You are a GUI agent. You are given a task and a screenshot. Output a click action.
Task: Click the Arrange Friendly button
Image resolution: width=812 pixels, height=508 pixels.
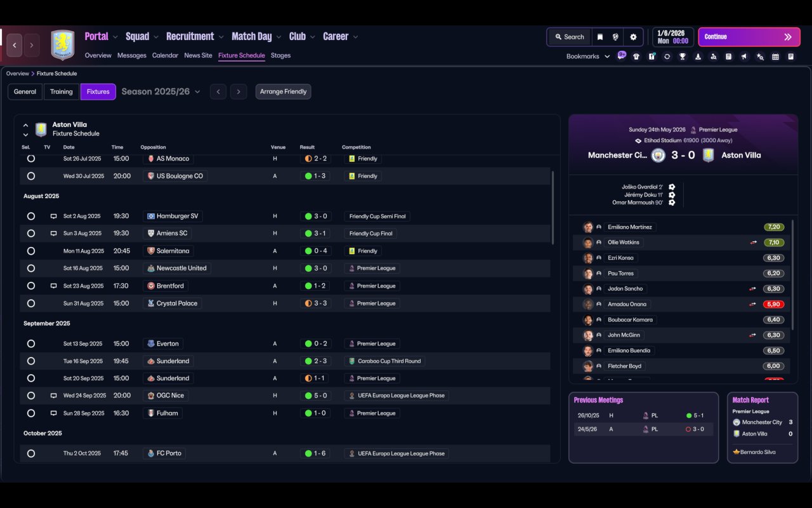(283, 91)
